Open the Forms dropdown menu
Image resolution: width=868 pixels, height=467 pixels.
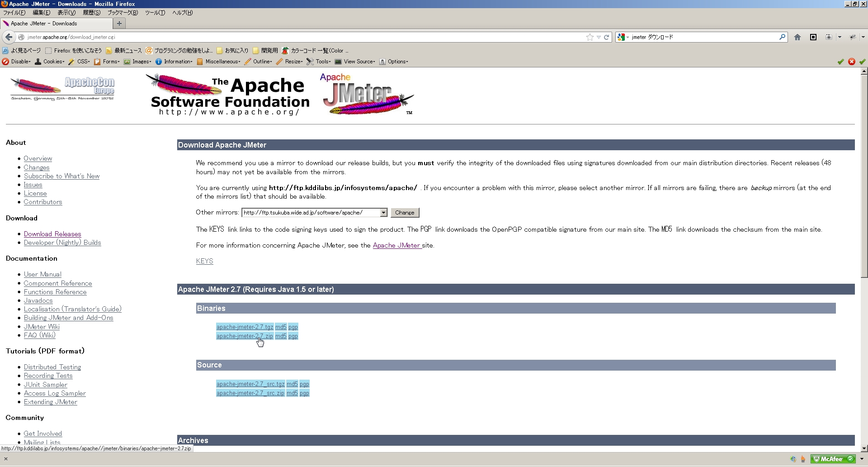107,62
